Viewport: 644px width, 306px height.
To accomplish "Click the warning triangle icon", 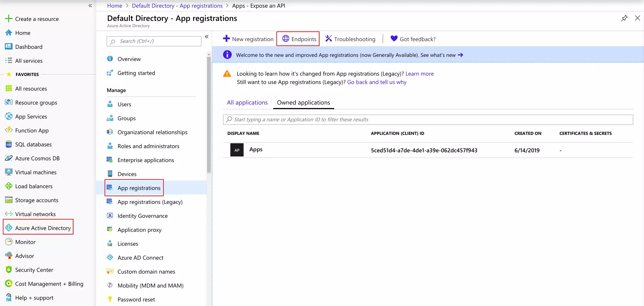I will pos(227,74).
